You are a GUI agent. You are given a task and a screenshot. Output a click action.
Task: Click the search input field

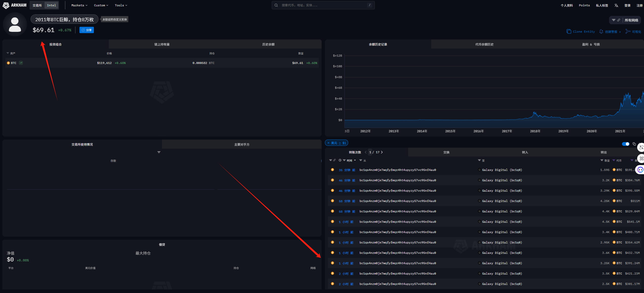(323, 5)
